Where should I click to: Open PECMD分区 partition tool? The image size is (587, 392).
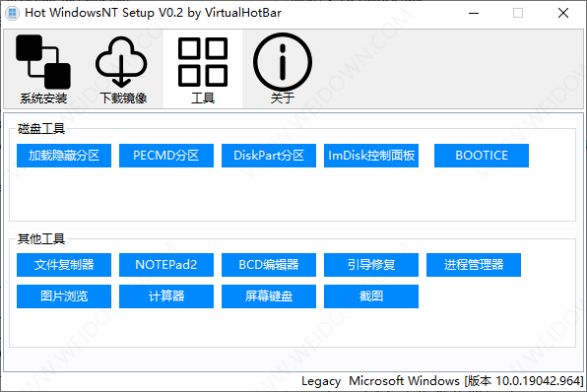coord(166,156)
